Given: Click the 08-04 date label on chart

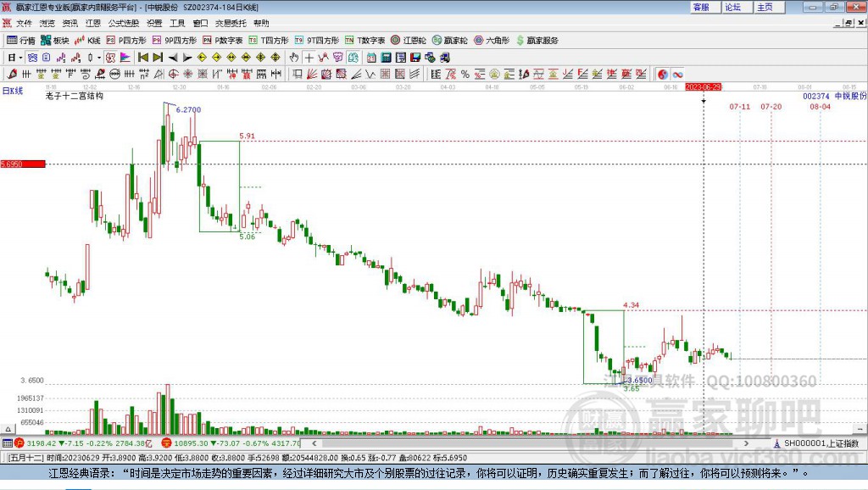Looking at the screenshot, I should coord(820,106).
